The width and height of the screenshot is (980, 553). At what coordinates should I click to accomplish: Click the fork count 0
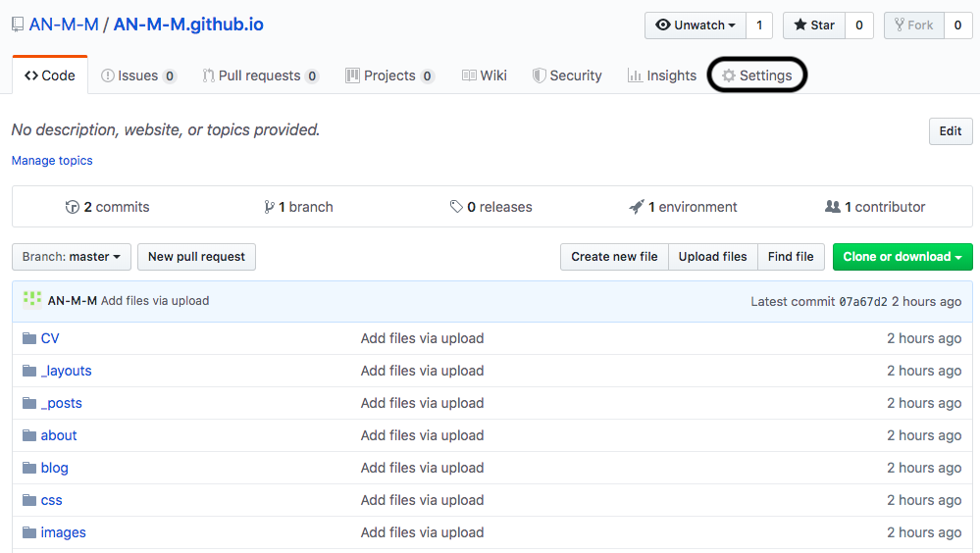click(x=957, y=25)
